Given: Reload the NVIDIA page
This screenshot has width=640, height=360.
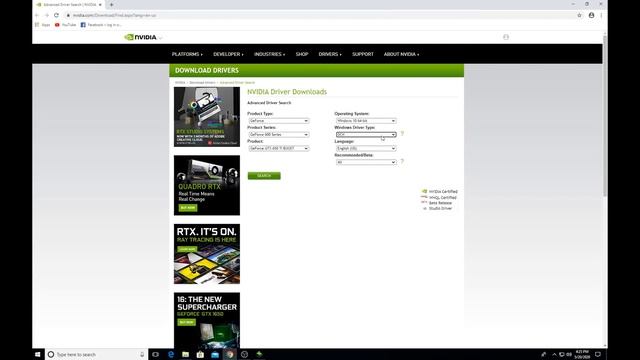Looking at the screenshot, I should tap(56, 16).
